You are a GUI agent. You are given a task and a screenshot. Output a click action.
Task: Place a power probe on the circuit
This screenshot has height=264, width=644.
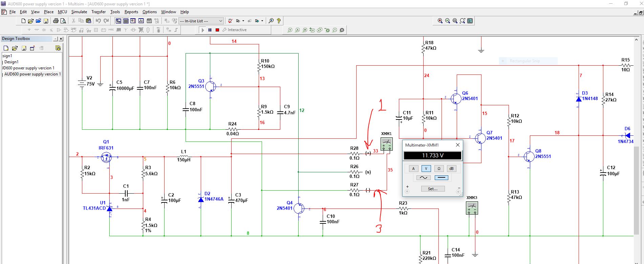(x=305, y=30)
